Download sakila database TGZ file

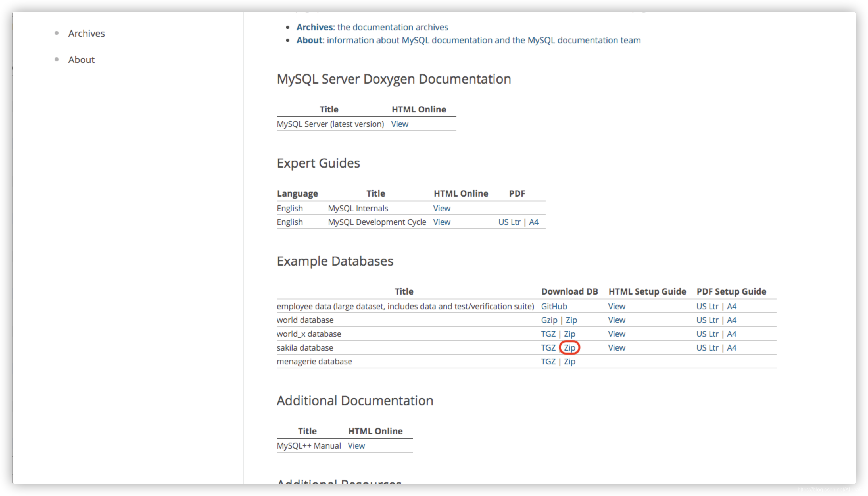pos(548,348)
